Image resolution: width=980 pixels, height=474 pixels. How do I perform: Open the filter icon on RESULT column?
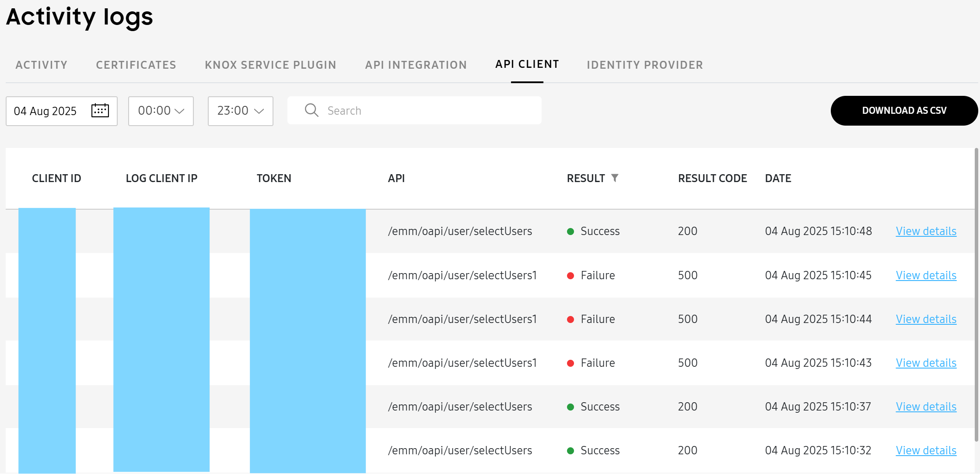616,178
